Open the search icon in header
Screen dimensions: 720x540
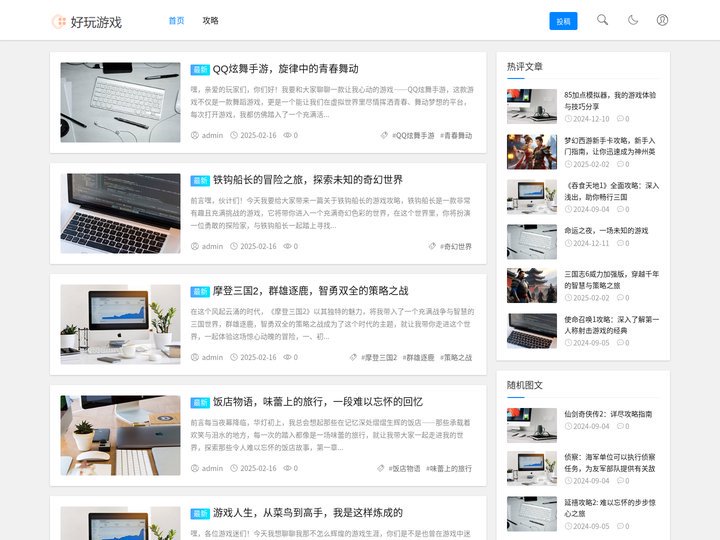click(602, 20)
